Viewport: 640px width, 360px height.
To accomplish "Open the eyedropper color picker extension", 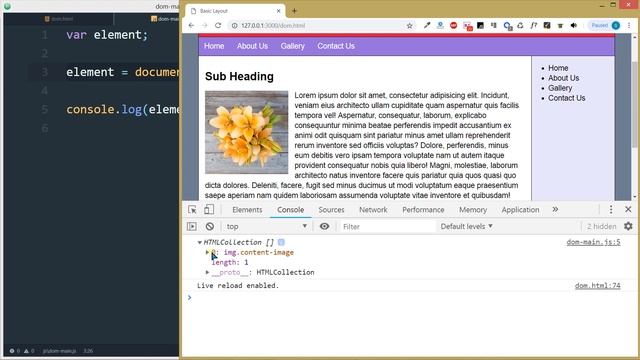I will [x=427, y=25].
